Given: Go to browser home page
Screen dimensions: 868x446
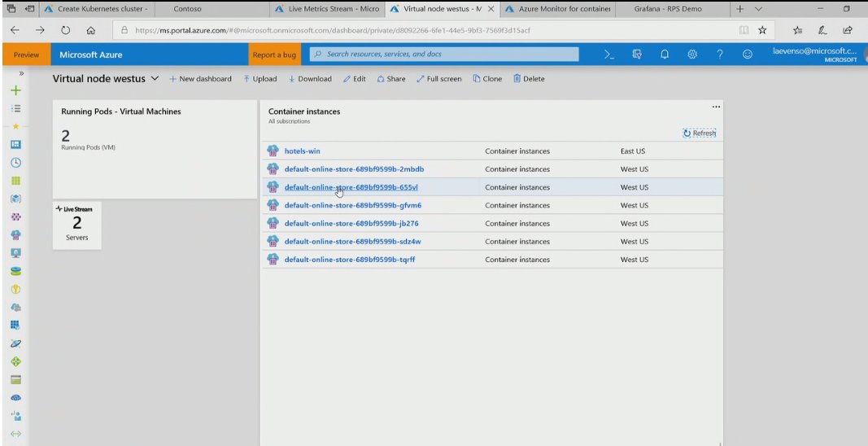Looking at the screenshot, I should (x=91, y=30).
